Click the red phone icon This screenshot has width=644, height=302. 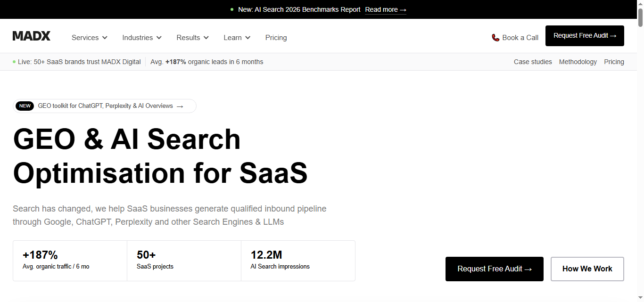pos(495,38)
